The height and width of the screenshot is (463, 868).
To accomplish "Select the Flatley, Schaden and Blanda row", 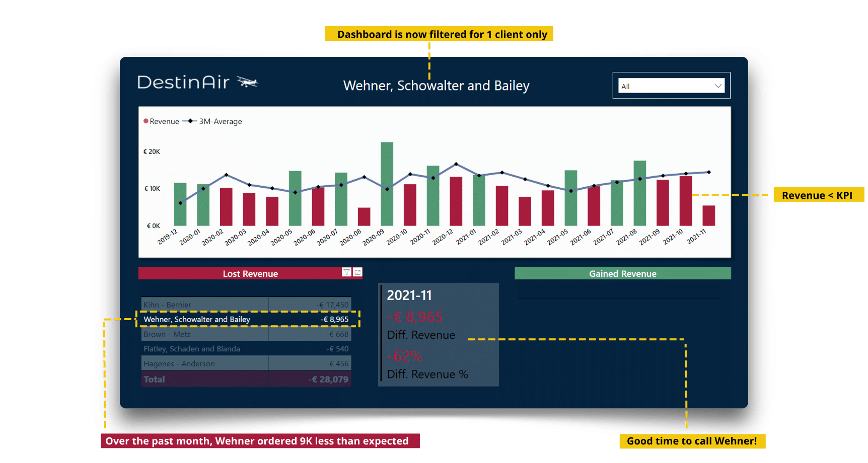I will 246,349.
